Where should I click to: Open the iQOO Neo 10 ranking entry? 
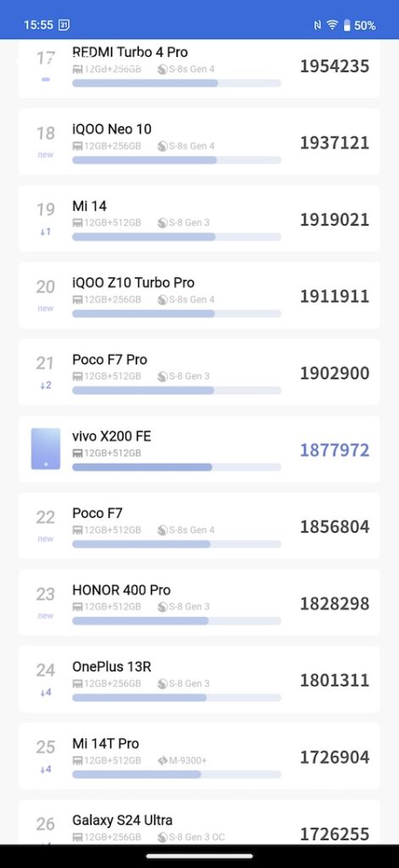[199, 142]
